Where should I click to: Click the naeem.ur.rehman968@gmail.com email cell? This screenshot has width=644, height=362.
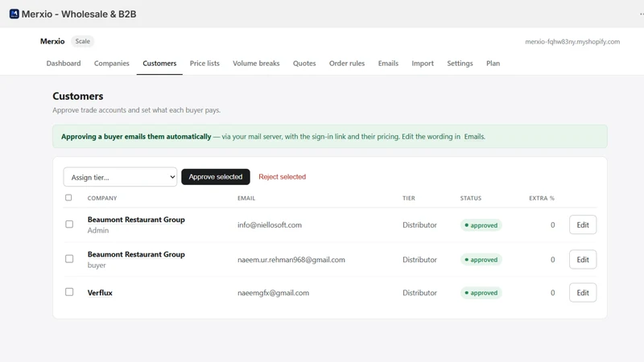point(291,259)
